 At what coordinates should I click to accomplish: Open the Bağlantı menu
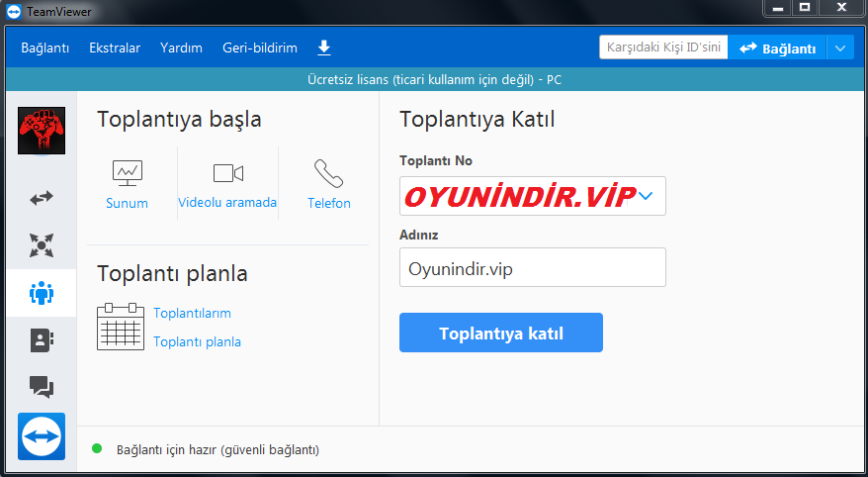[44, 48]
